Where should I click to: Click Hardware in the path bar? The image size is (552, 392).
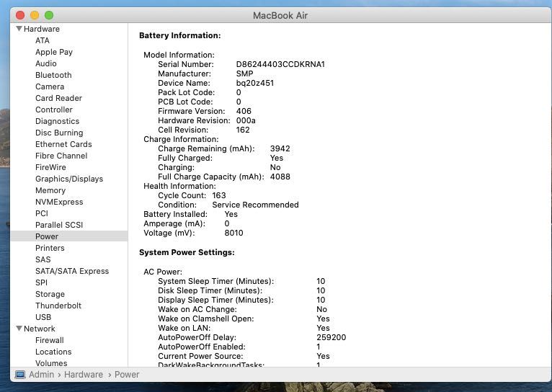point(84,375)
